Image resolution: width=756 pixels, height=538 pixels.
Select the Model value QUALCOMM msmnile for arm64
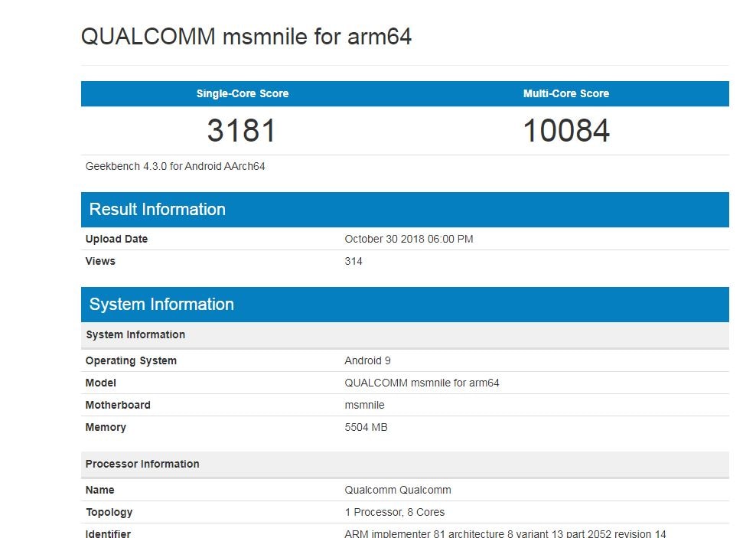point(422,383)
